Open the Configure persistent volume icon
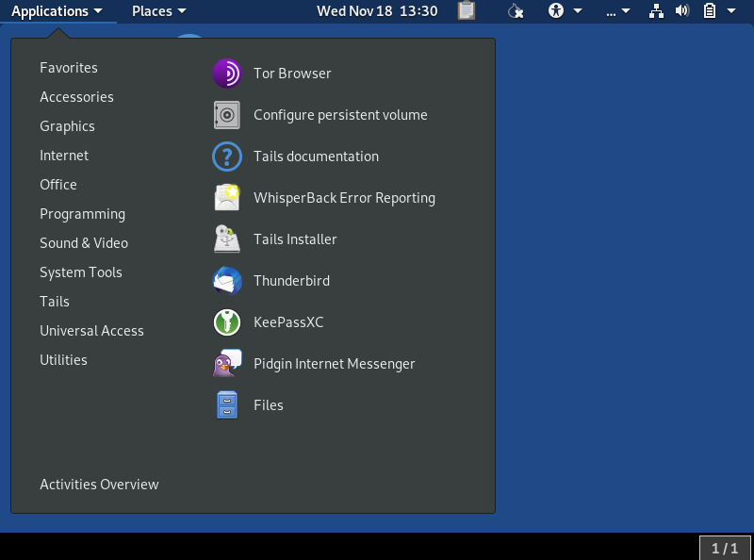Viewport: 754px width, 560px height. (227, 115)
